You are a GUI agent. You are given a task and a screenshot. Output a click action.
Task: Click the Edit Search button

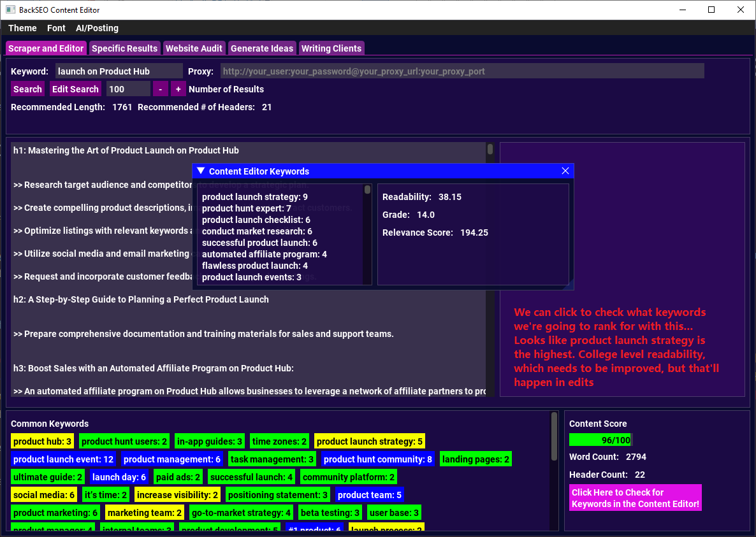(x=75, y=89)
